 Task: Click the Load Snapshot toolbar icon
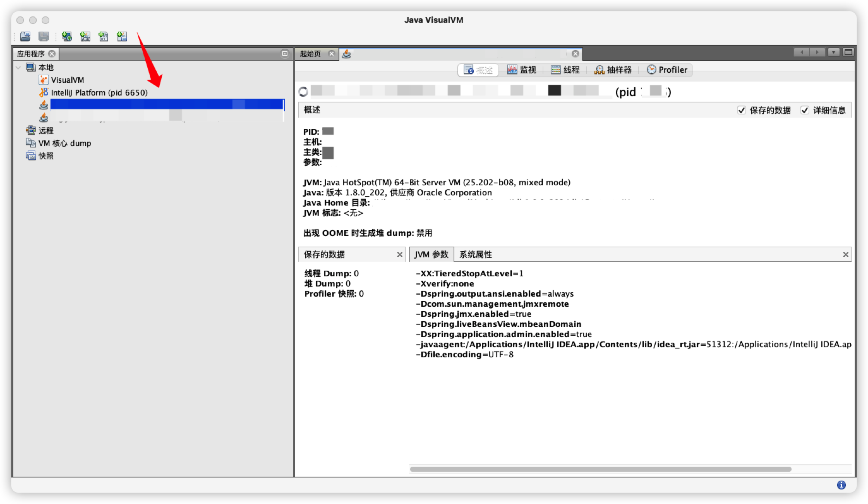(x=25, y=36)
